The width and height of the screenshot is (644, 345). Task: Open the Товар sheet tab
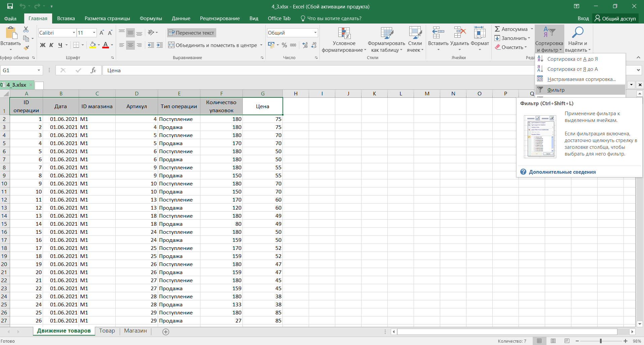tap(107, 331)
